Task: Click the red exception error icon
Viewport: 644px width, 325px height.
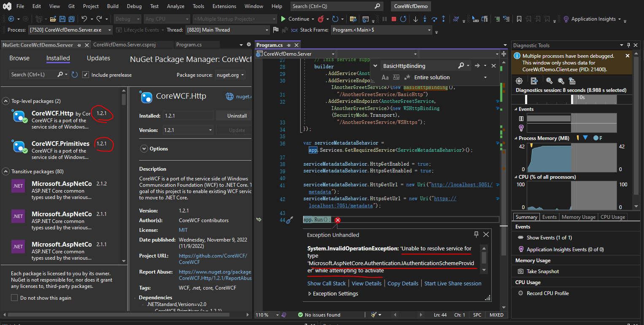Action: [337, 220]
